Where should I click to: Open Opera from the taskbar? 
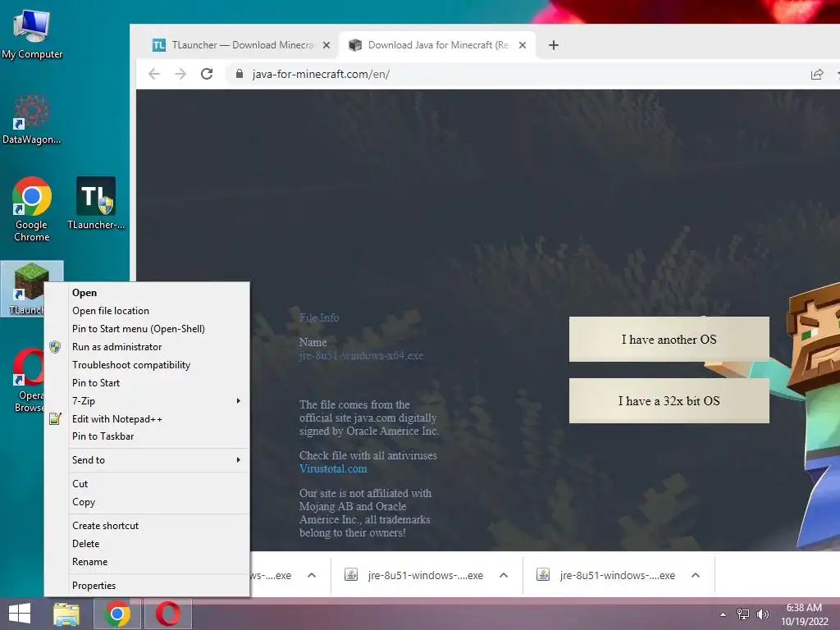click(167, 614)
